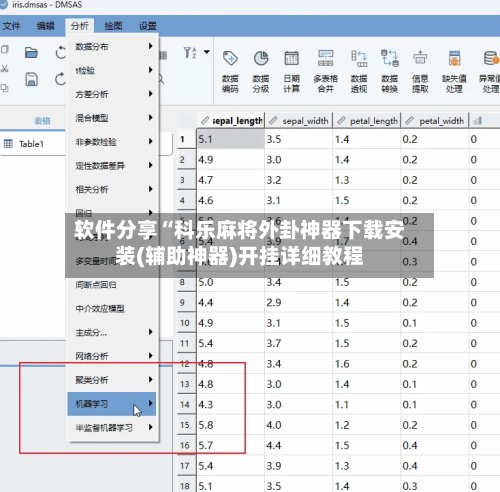Click the open folder icon
The height and width of the screenshot is (492, 500).
tap(31, 53)
